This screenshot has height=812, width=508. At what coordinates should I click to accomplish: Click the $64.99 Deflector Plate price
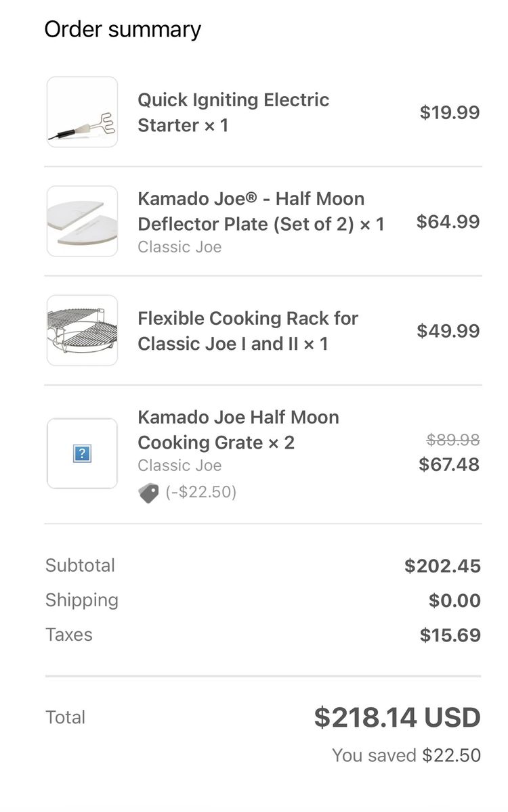click(448, 222)
